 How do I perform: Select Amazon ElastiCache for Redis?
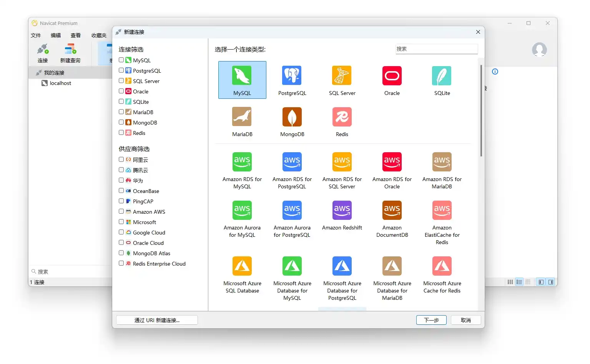pos(442,223)
